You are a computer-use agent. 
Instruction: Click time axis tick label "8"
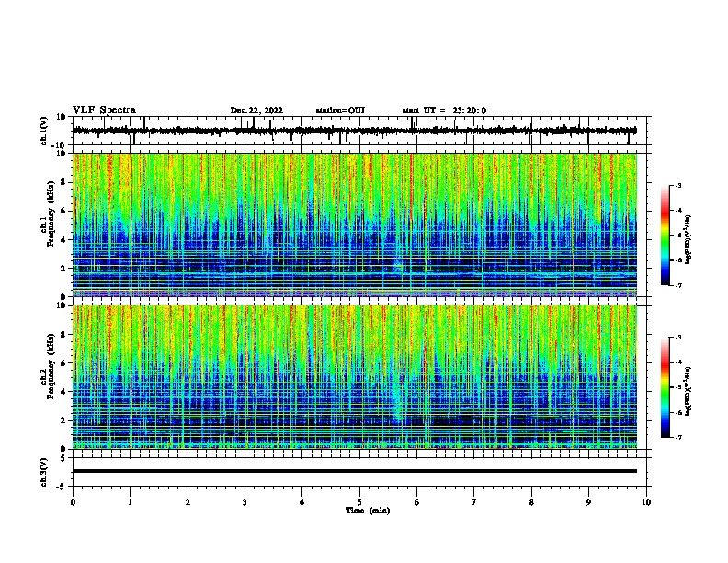pos(531,502)
